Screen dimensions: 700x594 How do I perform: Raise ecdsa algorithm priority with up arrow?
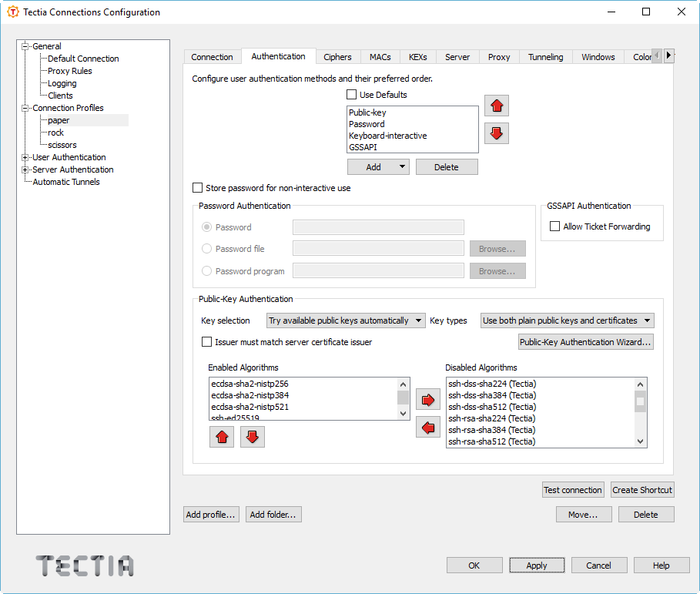[x=222, y=436]
